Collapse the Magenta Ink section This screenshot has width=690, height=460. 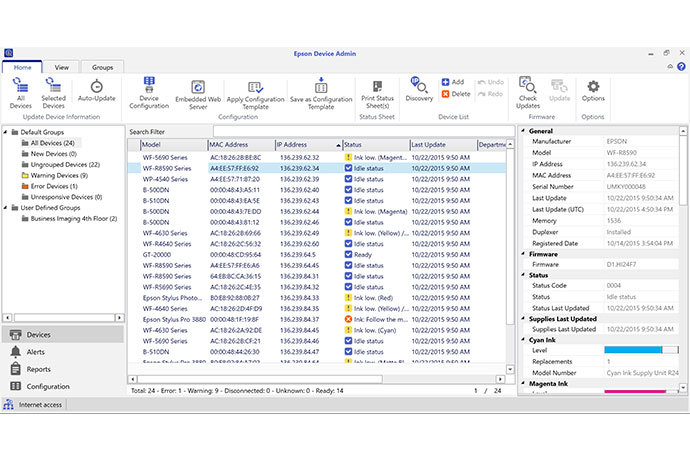click(x=523, y=383)
